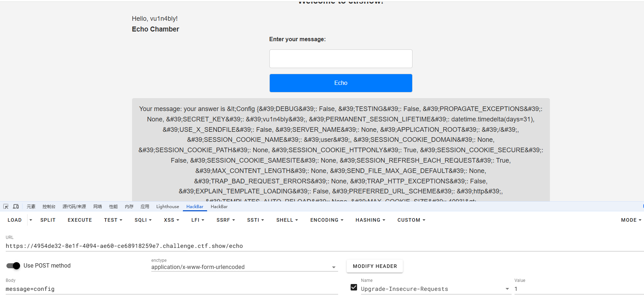The image size is (644, 298).
Task: Focus the Enter your message input
Action: 341,59
